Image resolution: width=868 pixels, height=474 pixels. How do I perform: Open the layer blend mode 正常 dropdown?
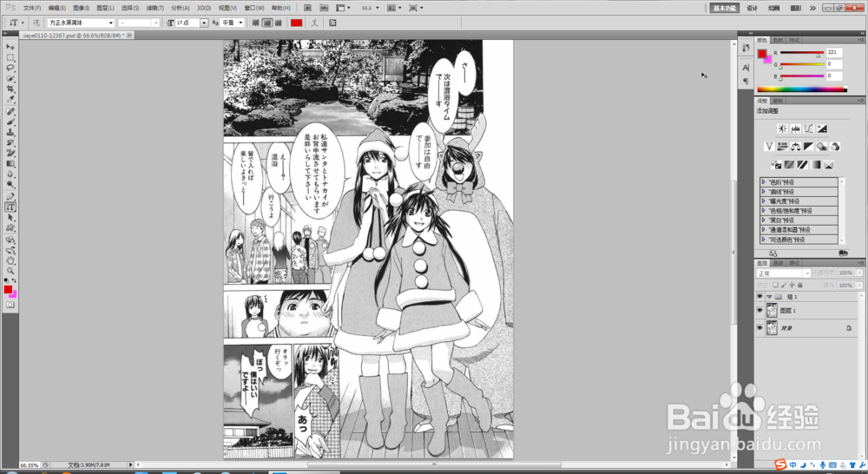tap(783, 273)
